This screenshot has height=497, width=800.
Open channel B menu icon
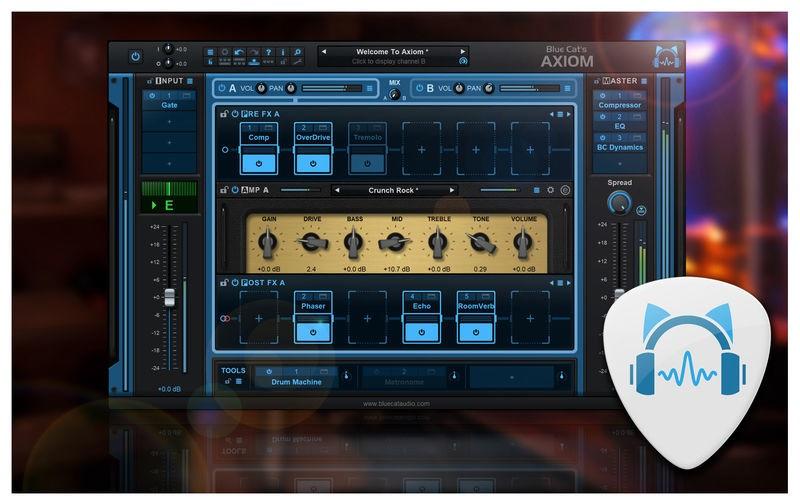pyautogui.click(x=567, y=88)
